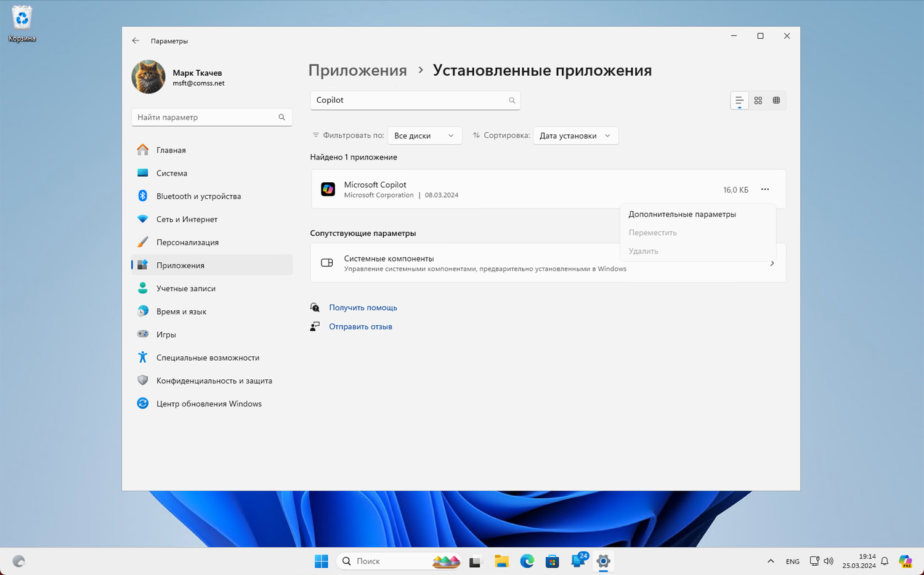This screenshot has width=924, height=575.
Task: Open the widgets icon at the taskbar's left
Action: (19, 561)
